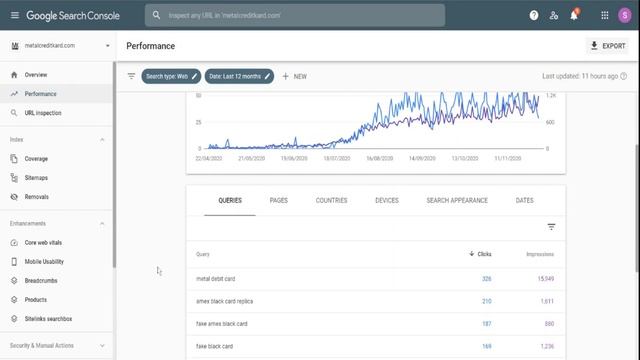
Task: Click the Sitelinks searchbox icon
Action: 14,319
